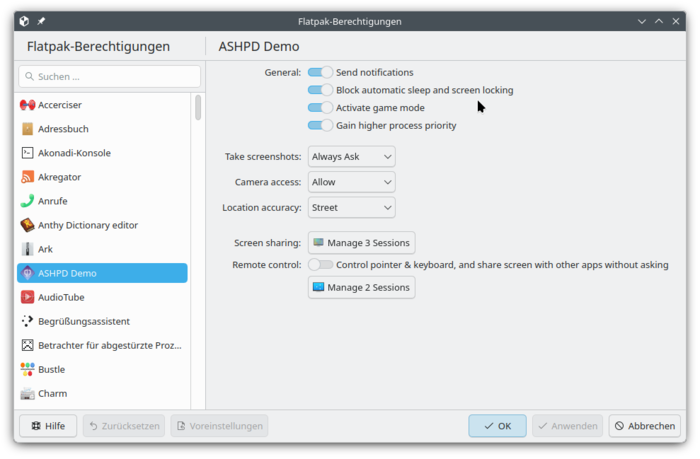Click the AudioTube app icon
Screen dimensions: 700x459
[28, 297]
